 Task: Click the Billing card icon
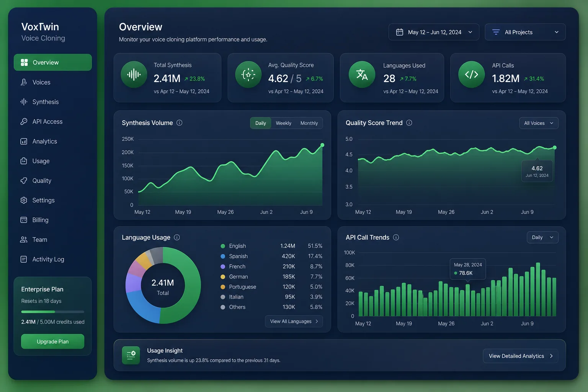coord(24,220)
